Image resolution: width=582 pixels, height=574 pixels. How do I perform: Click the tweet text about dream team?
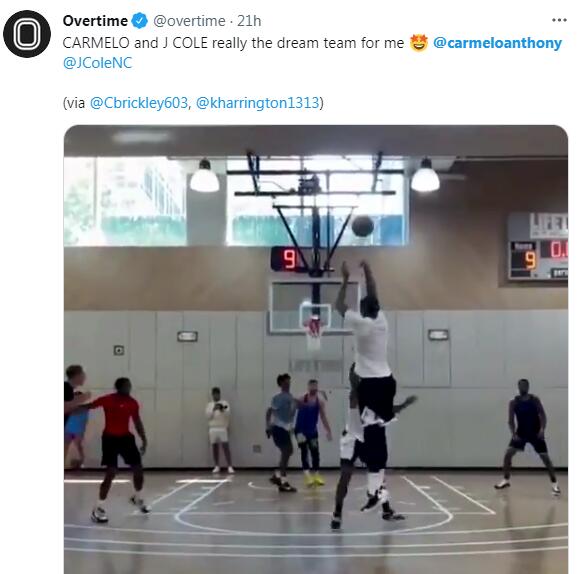point(233,43)
